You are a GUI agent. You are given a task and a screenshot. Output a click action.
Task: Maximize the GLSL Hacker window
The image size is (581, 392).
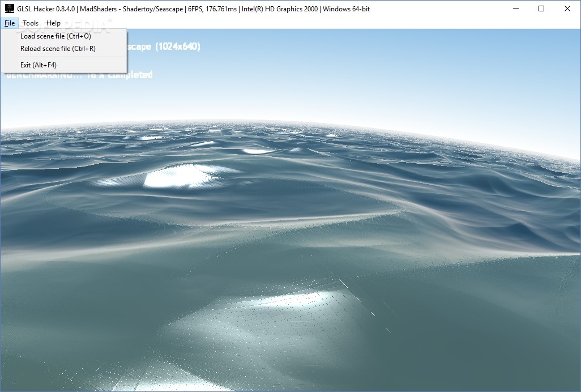541,8
